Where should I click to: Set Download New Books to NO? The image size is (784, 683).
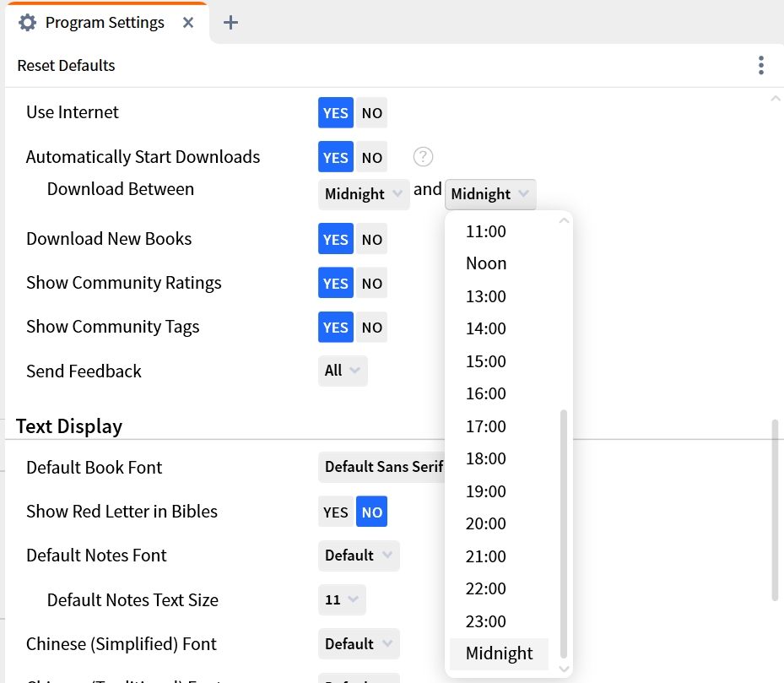point(372,239)
